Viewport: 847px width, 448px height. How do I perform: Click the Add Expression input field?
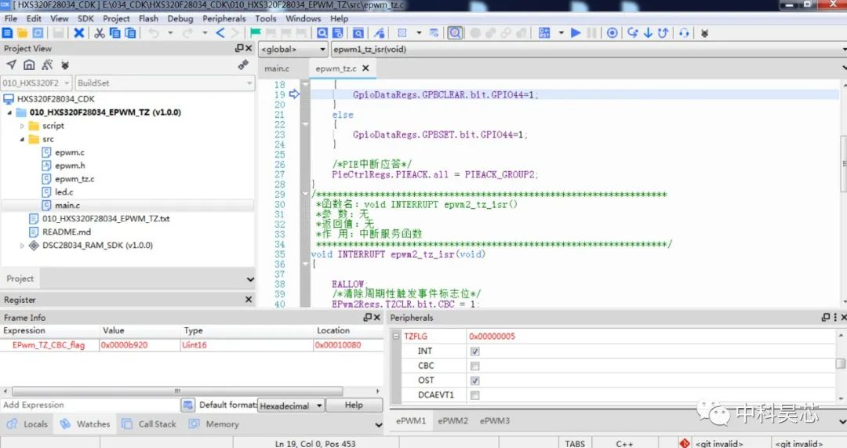[90, 405]
